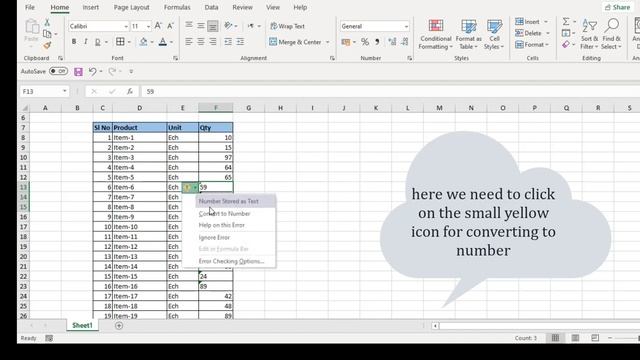Viewport: 640px width, 360px height.
Task: Open Conditional Formatting dropdown
Action: 436,35
